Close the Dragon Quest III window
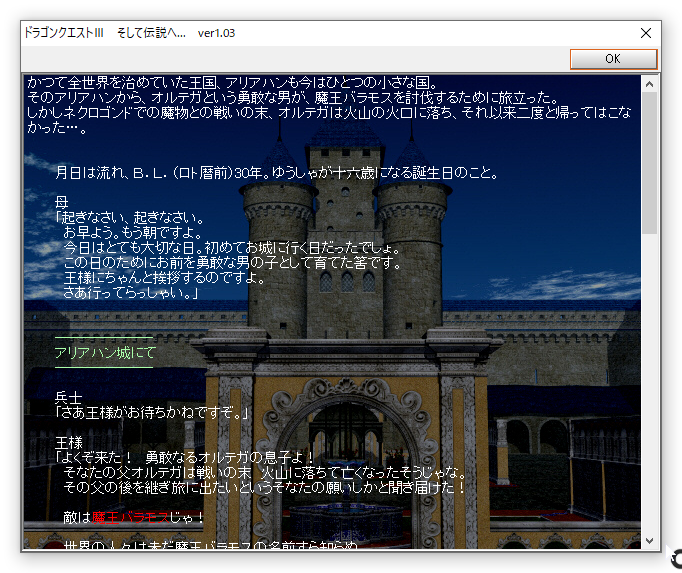 (x=645, y=33)
